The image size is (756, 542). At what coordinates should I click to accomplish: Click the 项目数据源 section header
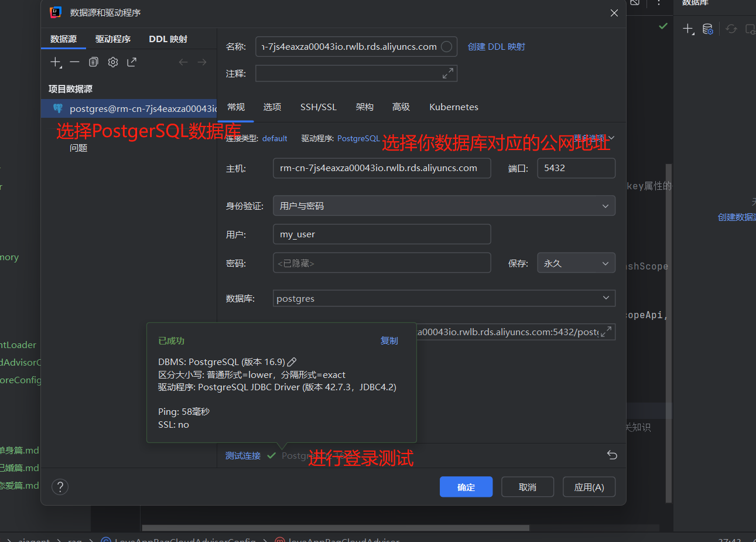(70, 89)
